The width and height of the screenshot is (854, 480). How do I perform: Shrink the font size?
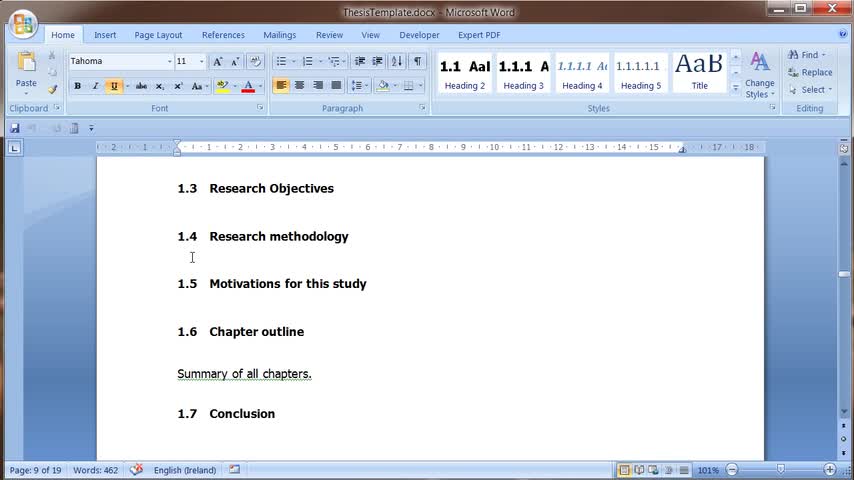(235, 62)
